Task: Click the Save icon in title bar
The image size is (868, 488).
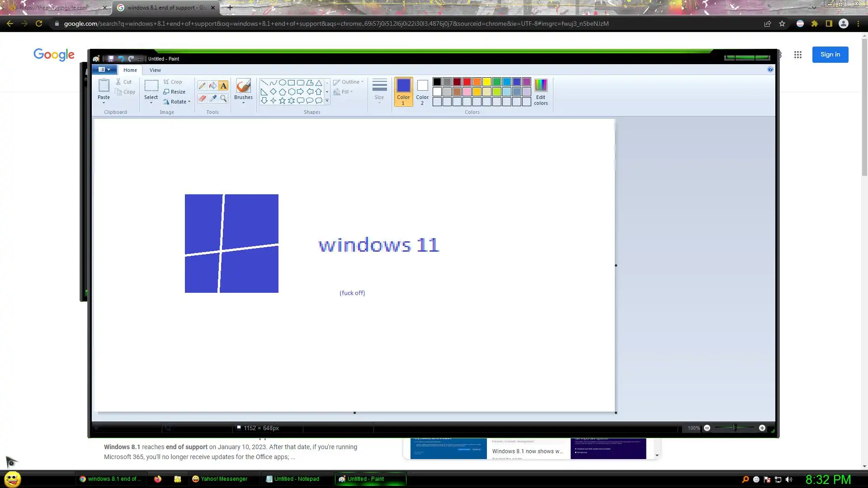Action: coord(111,59)
